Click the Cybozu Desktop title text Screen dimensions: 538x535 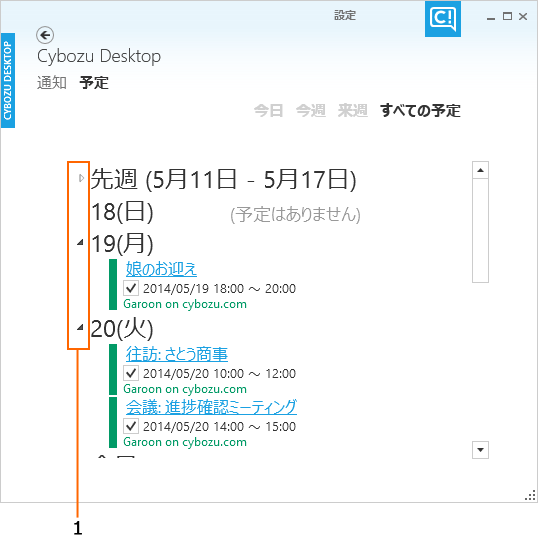(99, 57)
